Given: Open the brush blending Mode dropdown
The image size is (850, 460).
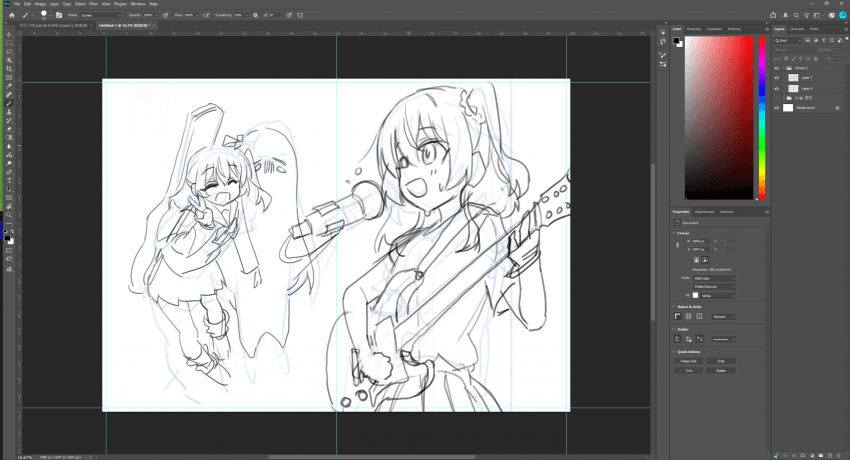Looking at the screenshot, I should point(101,15).
